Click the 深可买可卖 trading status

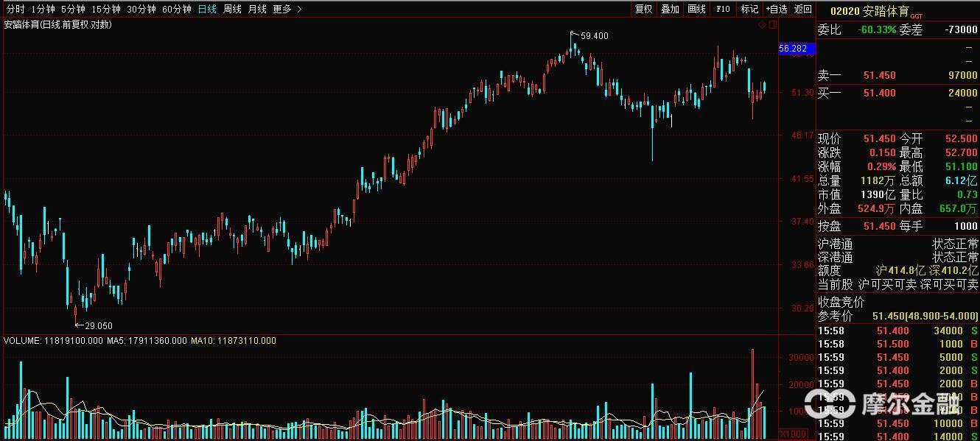(950, 284)
